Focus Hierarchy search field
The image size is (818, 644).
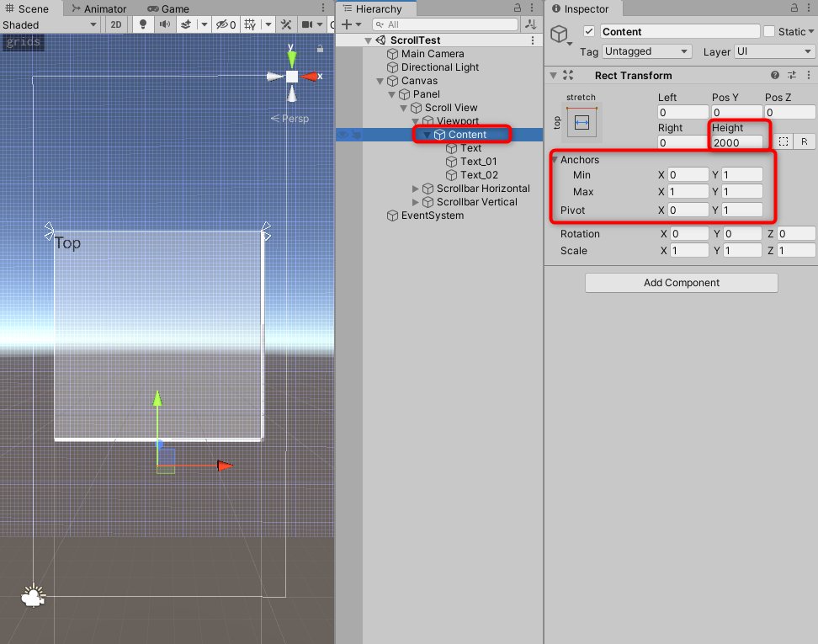445,24
